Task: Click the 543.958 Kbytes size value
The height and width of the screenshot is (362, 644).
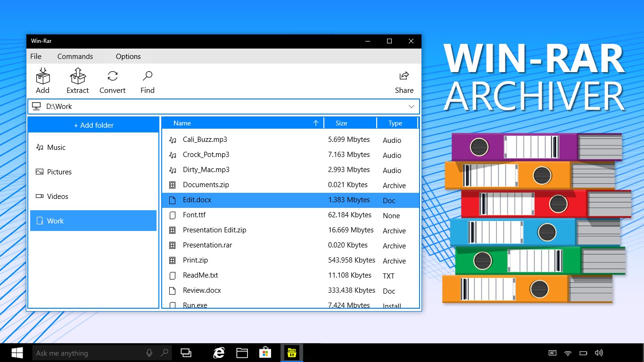Action: [352, 260]
